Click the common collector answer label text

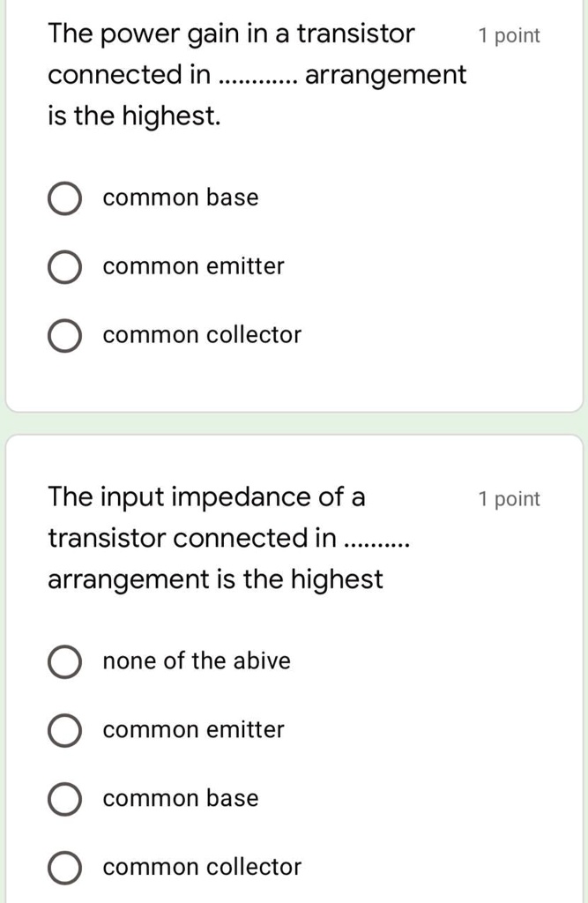(x=202, y=335)
